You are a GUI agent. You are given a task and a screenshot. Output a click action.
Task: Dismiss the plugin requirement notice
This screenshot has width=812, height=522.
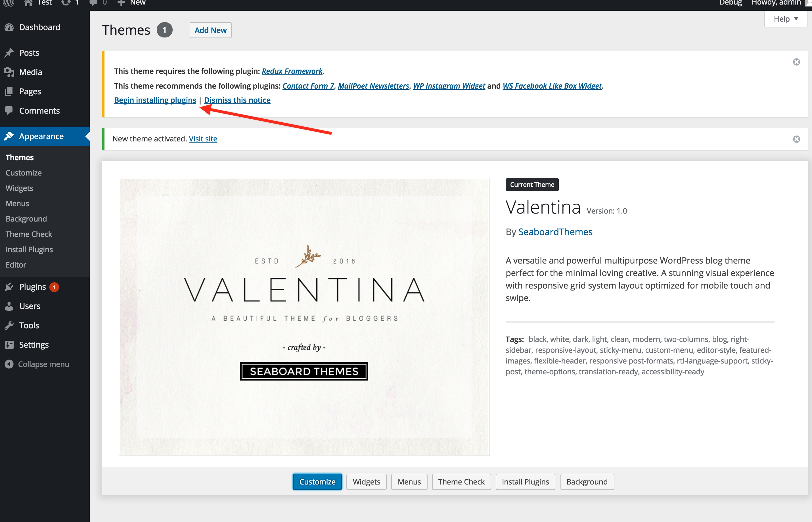click(796, 62)
